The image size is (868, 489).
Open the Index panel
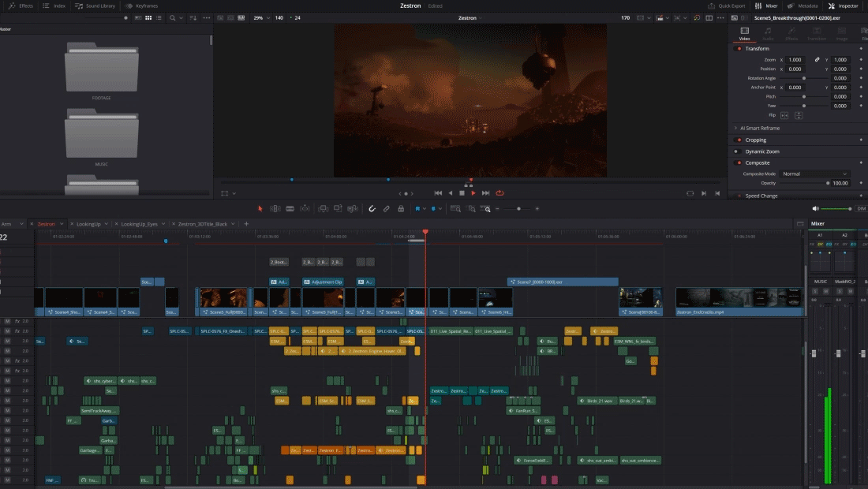point(54,6)
